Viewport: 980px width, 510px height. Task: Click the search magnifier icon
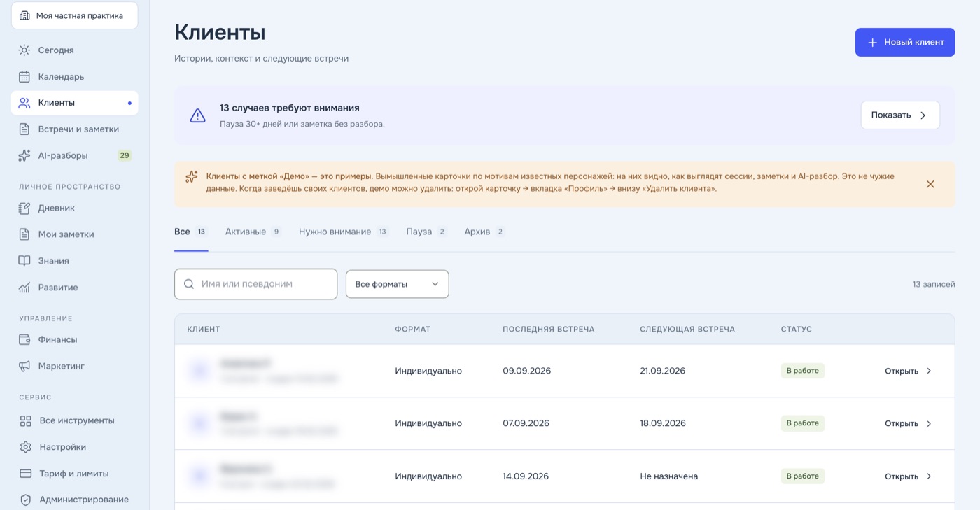(x=189, y=284)
